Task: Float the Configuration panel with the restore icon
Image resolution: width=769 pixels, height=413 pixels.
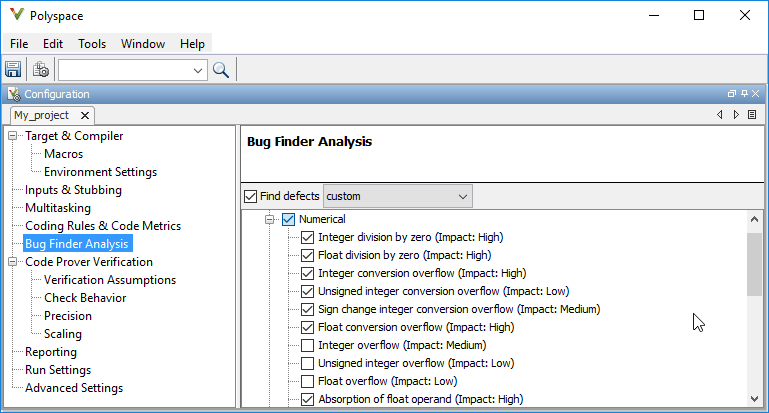Action: pyautogui.click(x=731, y=94)
